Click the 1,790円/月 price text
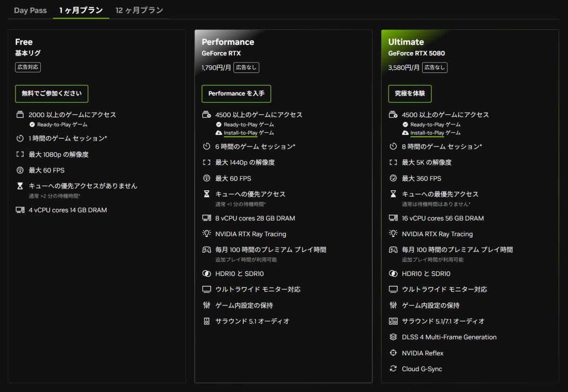Image resolution: width=568 pixels, height=392 pixels. (x=216, y=68)
